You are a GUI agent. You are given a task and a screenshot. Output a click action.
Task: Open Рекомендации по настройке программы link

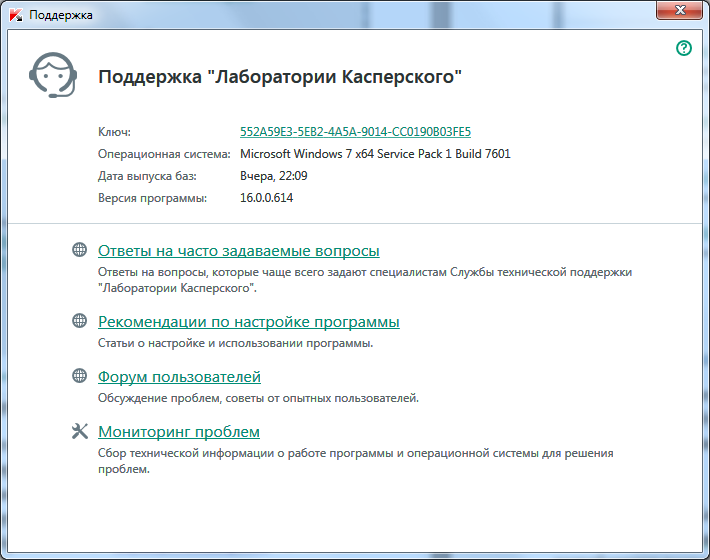coord(249,322)
